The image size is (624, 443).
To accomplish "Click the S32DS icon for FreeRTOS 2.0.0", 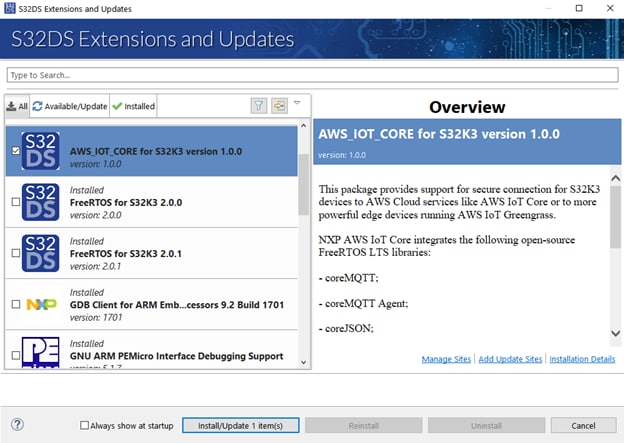I will tap(41, 201).
